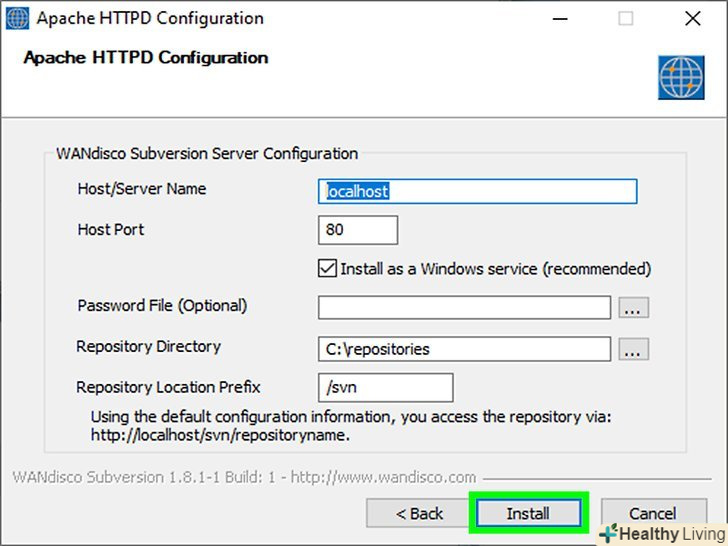Click the WANdisco globe logo in header
Screen dimensions: 728x546
681,77
